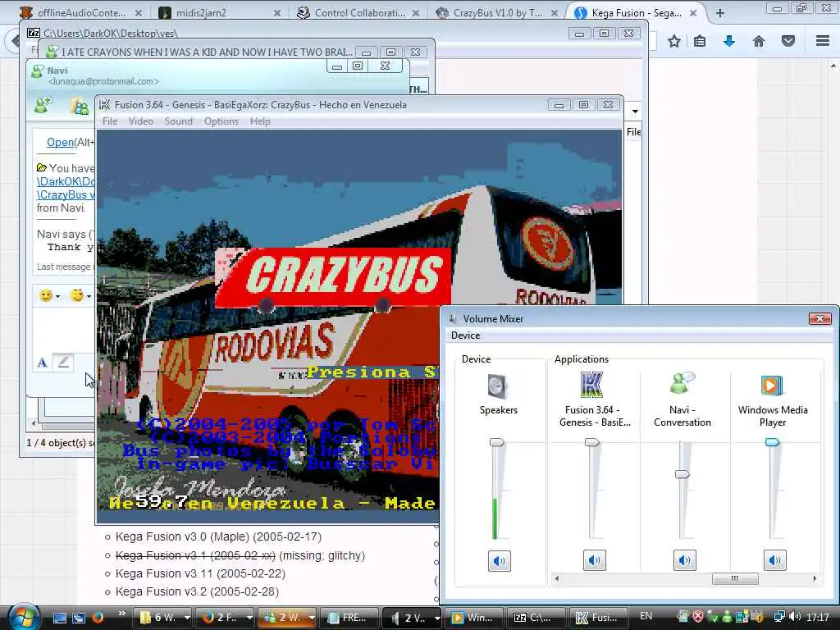
Task: Click the EN language indicator
Action: 646,616
